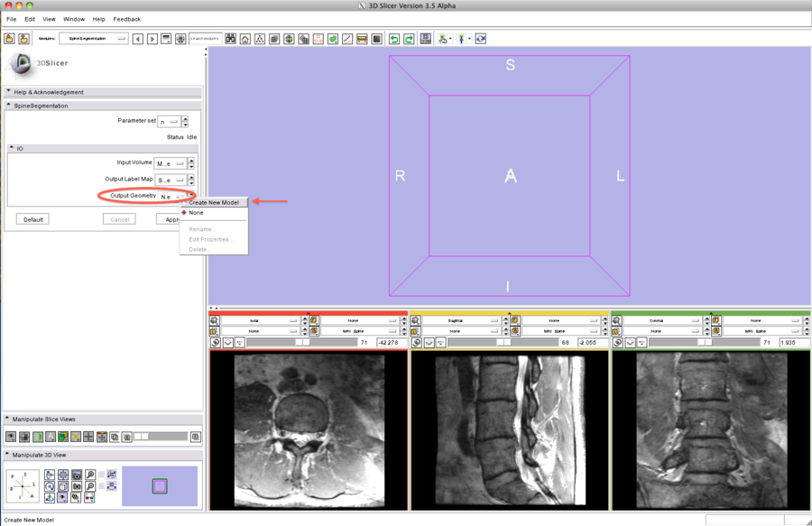Click the Cancel button
The image size is (812, 526).
point(119,219)
